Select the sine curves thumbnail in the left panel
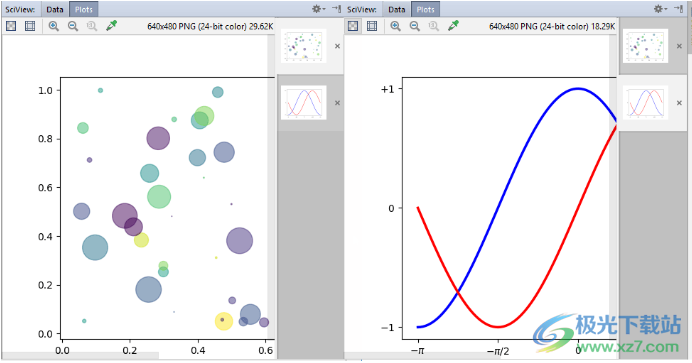692x363 pixels. pyautogui.click(x=304, y=102)
